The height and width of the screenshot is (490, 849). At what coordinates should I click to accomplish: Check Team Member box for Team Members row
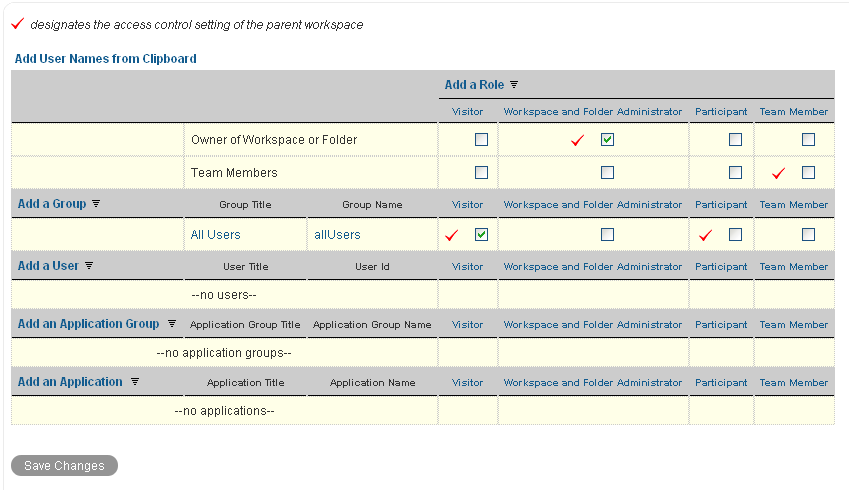click(x=808, y=172)
